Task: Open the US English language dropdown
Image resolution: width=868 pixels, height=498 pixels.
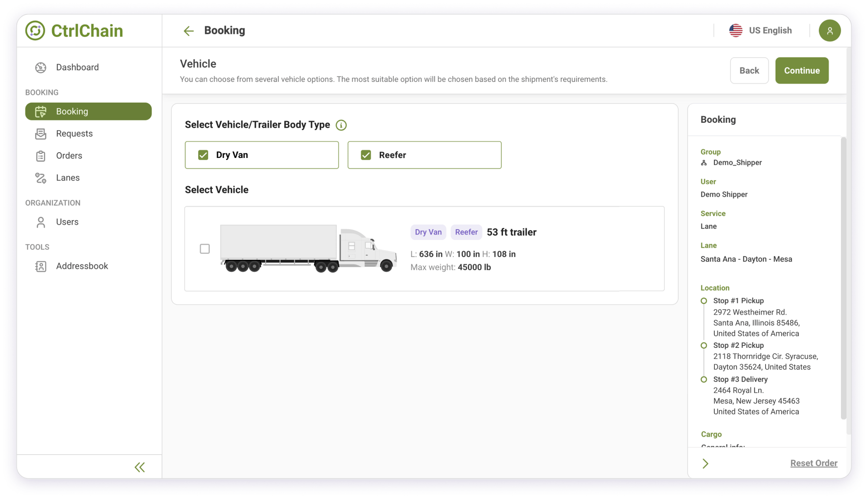Action: (770, 31)
